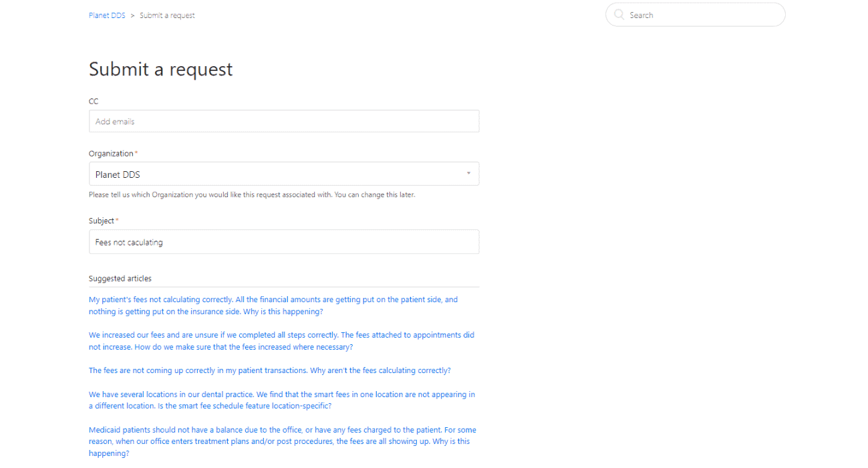Focus the CC Add emails field
868x468 pixels.
pyautogui.click(x=284, y=121)
